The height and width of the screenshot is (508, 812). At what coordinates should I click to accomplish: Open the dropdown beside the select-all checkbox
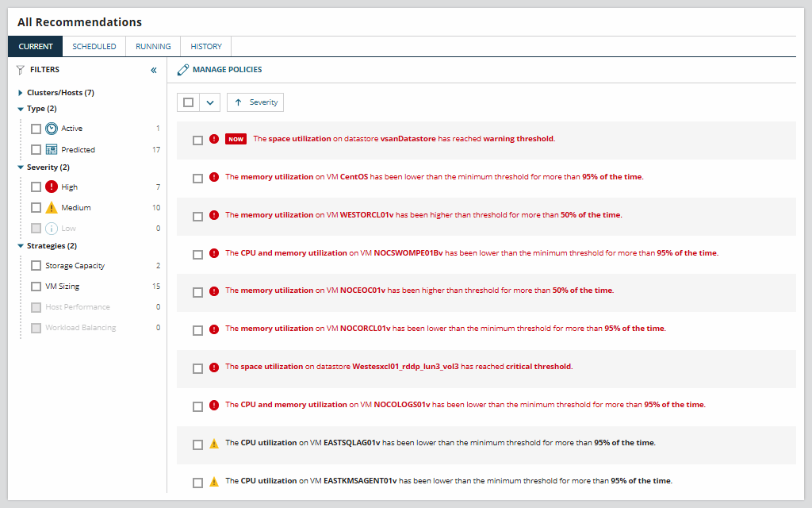[x=209, y=102]
